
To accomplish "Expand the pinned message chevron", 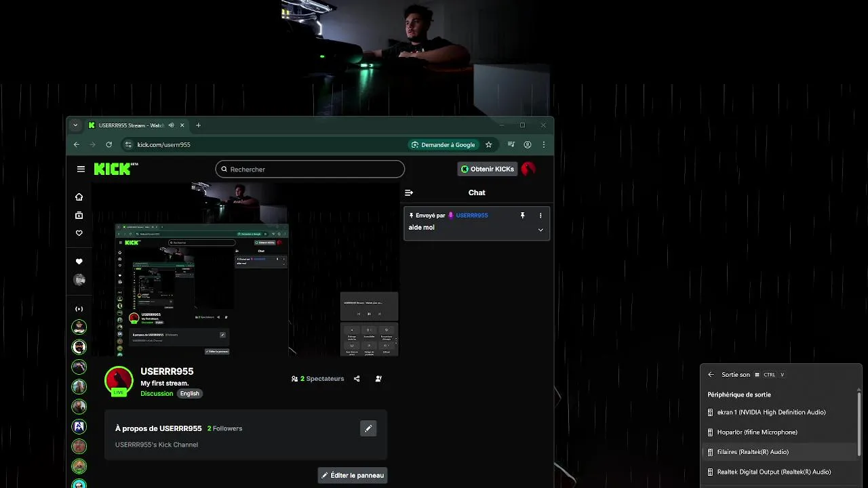I will (x=540, y=230).
